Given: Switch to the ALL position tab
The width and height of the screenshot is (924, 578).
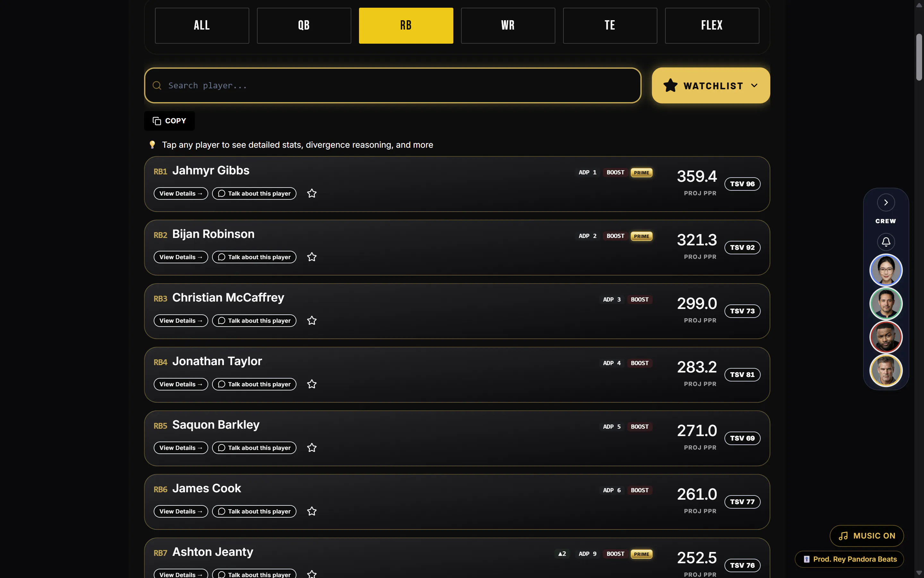Looking at the screenshot, I should [x=202, y=26].
